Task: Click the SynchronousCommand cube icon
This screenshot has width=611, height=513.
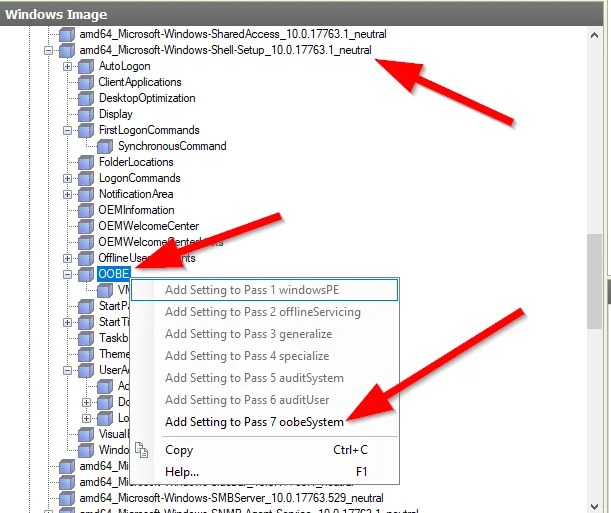Action: [x=105, y=146]
